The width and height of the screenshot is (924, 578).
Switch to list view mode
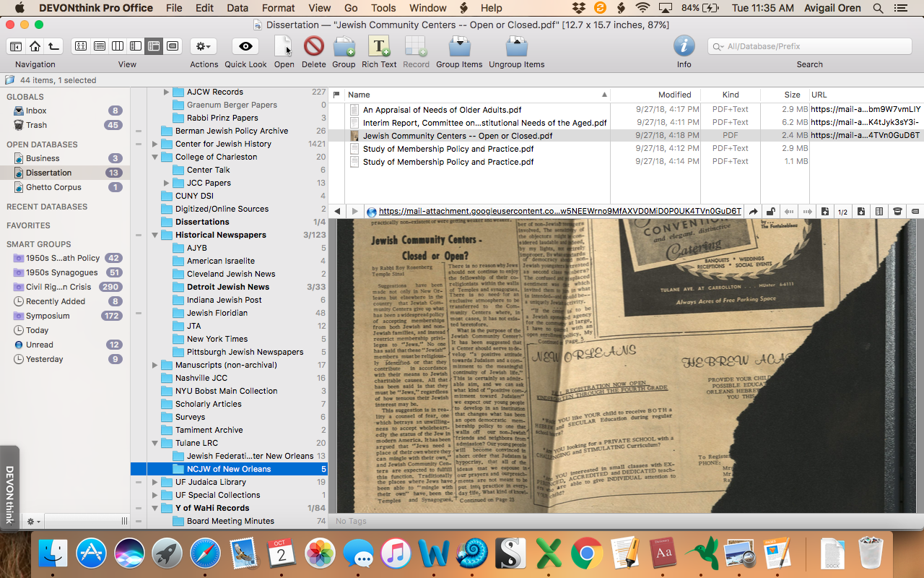pyautogui.click(x=100, y=46)
